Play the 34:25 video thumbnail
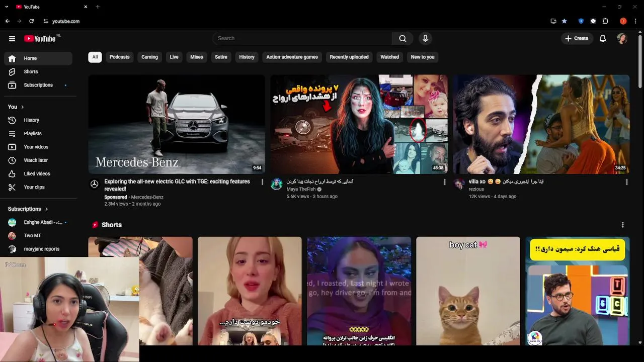 (541, 124)
